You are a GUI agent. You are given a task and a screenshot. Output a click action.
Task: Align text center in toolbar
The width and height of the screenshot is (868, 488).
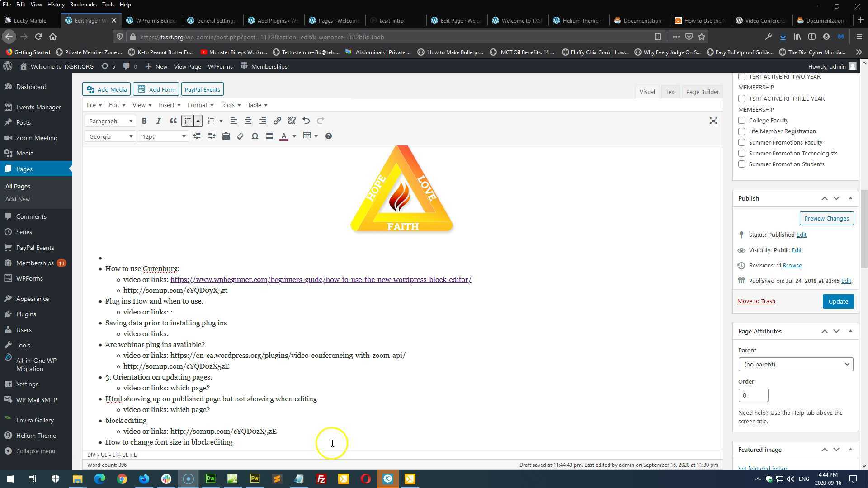[x=248, y=121]
